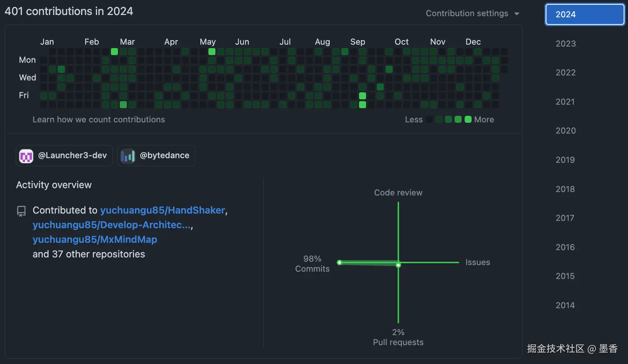Click the @Launcher3-dev organization avatar icon

pyautogui.click(x=26, y=155)
